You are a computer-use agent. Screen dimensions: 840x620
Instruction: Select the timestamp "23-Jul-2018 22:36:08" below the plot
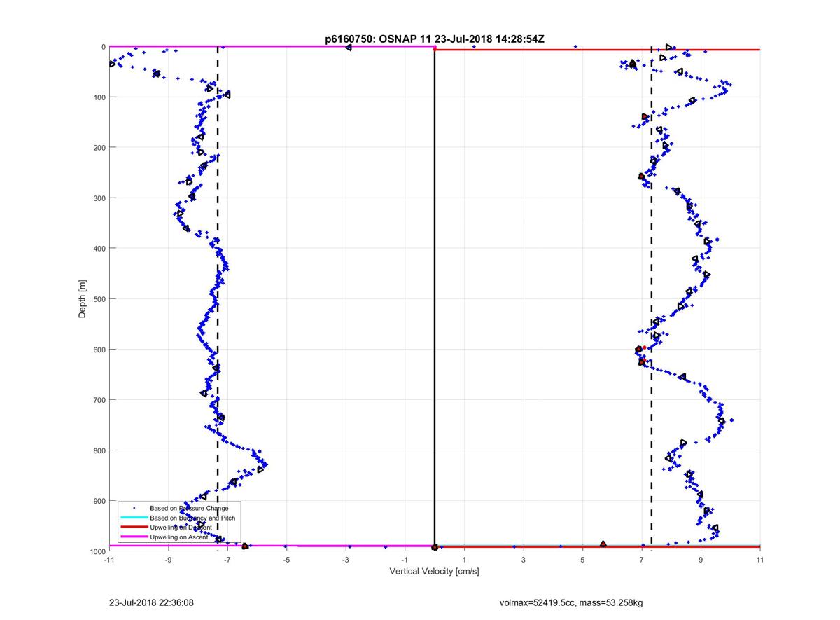tap(151, 602)
